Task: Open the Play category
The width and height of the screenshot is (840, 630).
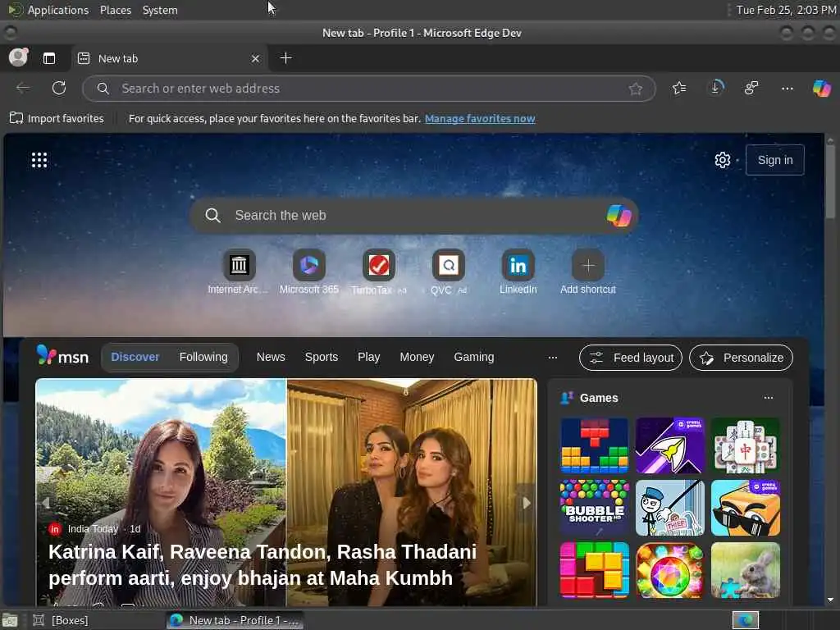Action: (368, 357)
